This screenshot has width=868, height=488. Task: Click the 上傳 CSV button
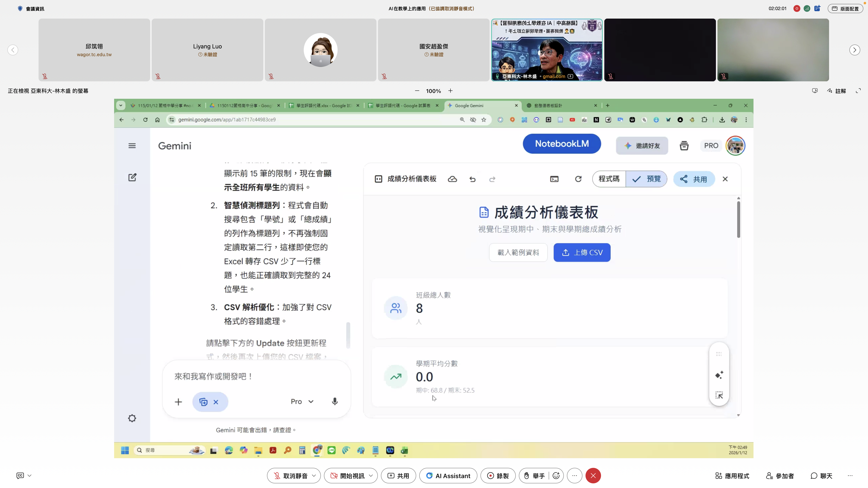pos(582,253)
